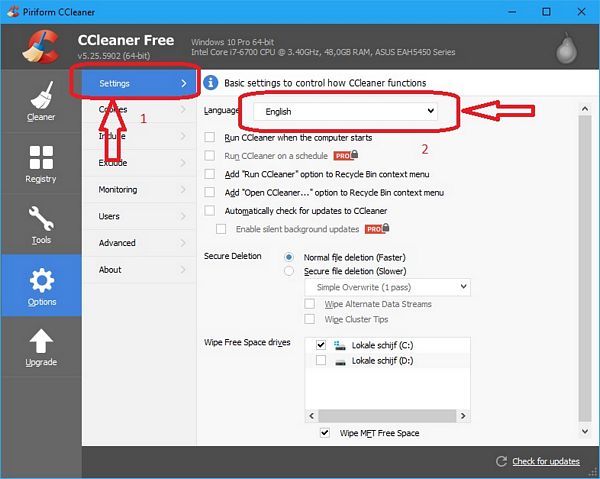Screen dimensions: 600x479
Task: Click chevron next to Exclude
Action: (x=183, y=163)
